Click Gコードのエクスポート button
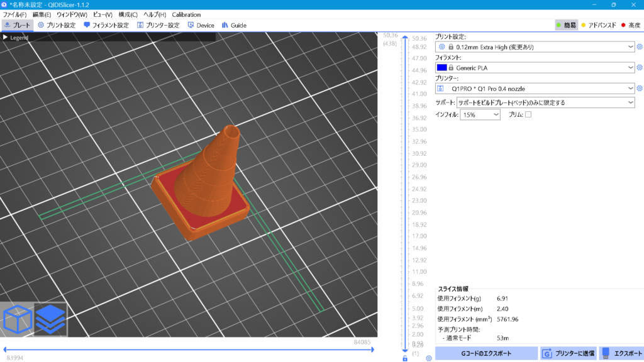The height and width of the screenshot is (362, 644). [486, 353]
